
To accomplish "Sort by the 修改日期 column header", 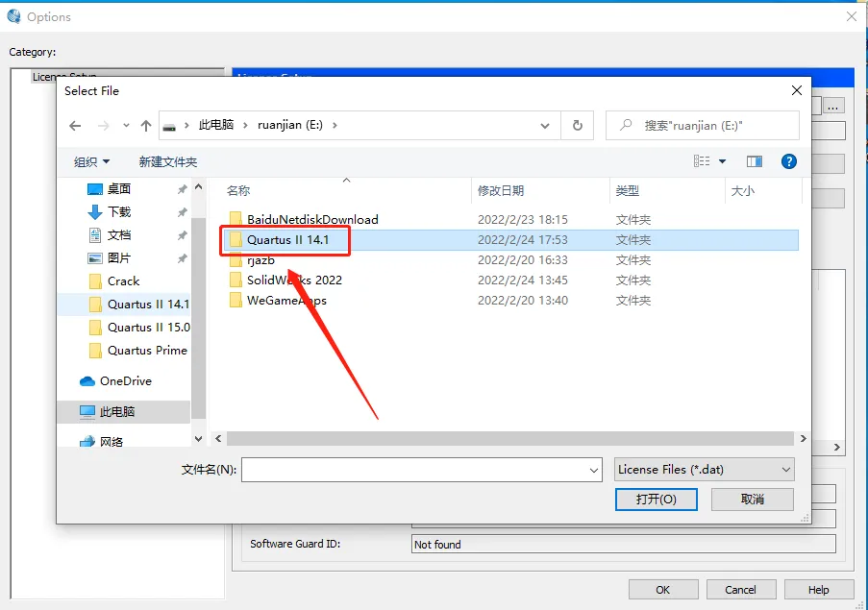I will 501,191.
